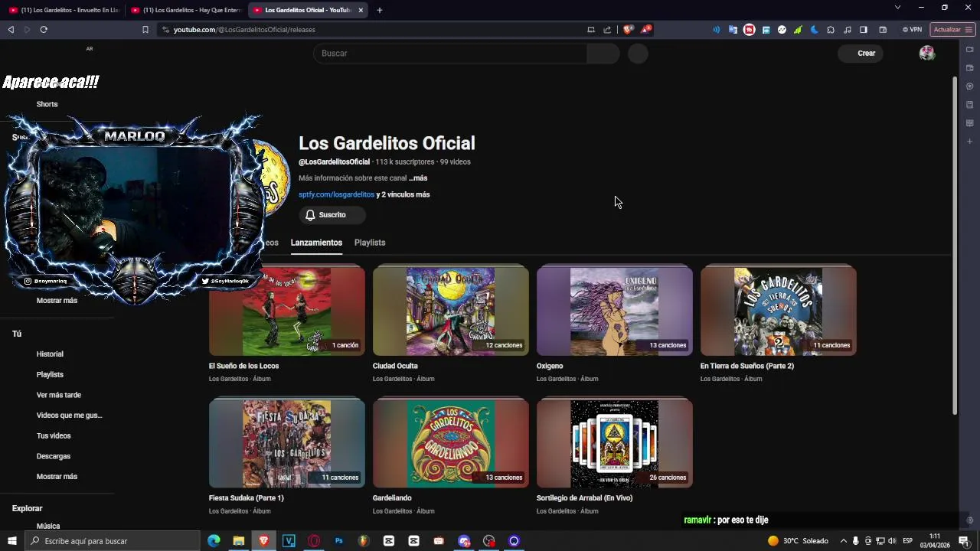Screen dimensions: 980x551
Task: Open Videos que me gustan in sidebar
Action: [69, 416]
